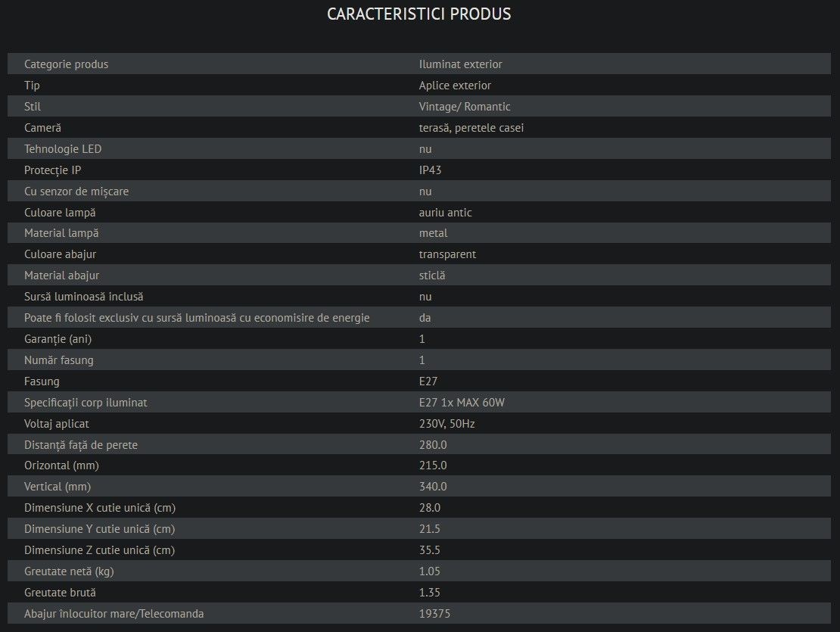Click the CARACTERISTICI PRODUS heading

click(x=419, y=14)
